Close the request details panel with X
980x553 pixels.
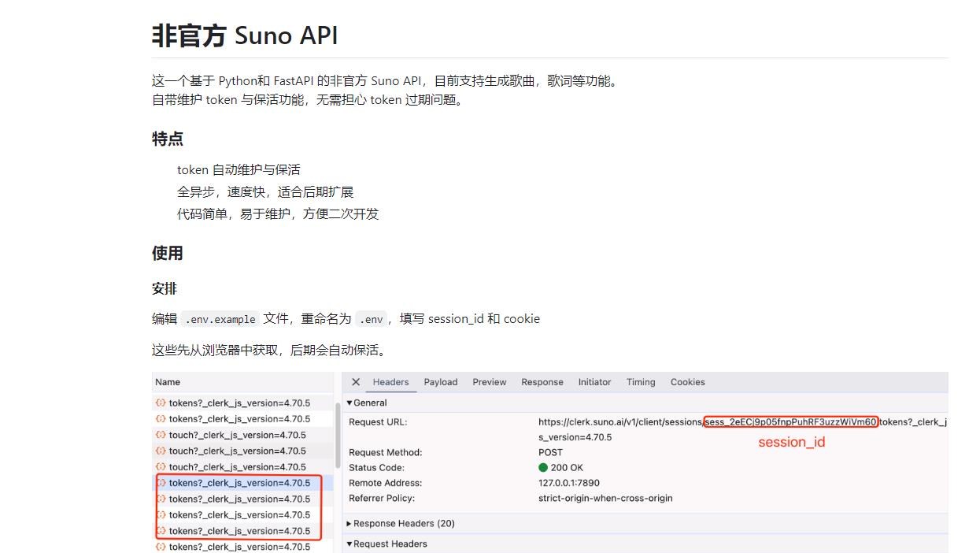[356, 382]
